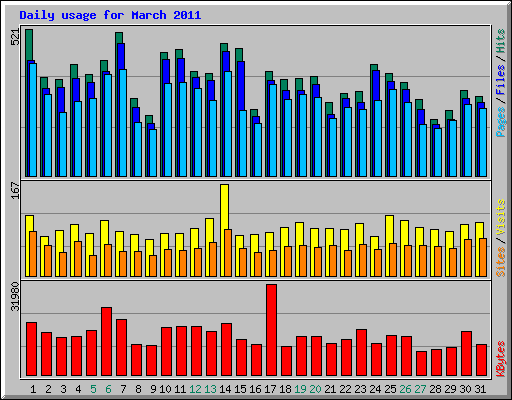Click the day 17 axis label
The width and height of the screenshot is (512, 400).
(270, 389)
